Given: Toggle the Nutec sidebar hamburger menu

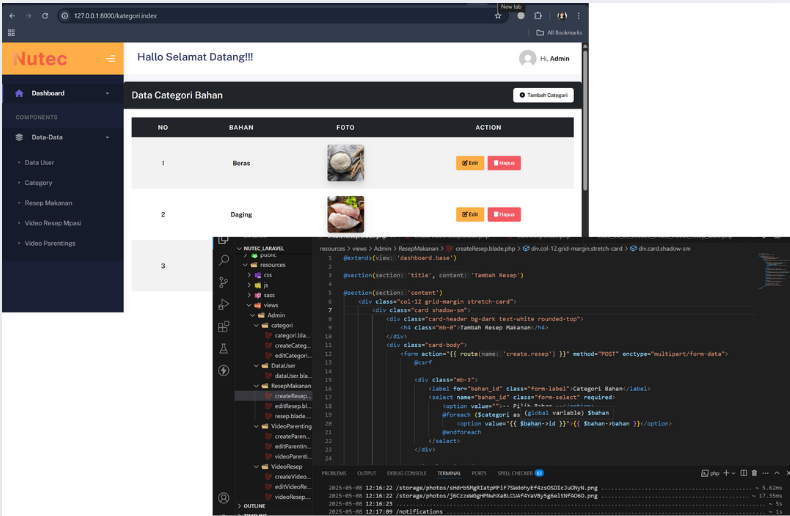Looking at the screenshot, I should pyautogui.click(x=110, y=59).
